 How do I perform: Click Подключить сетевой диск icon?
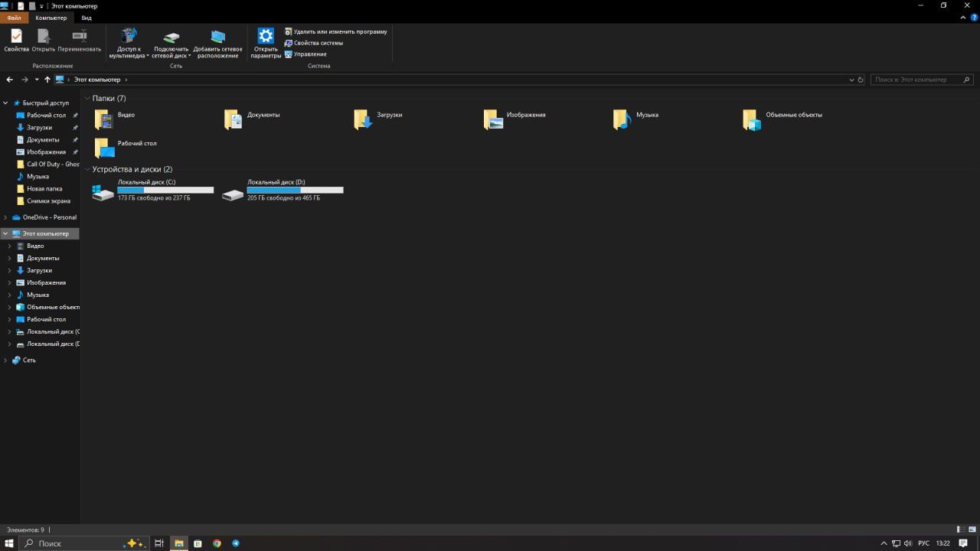171,36
